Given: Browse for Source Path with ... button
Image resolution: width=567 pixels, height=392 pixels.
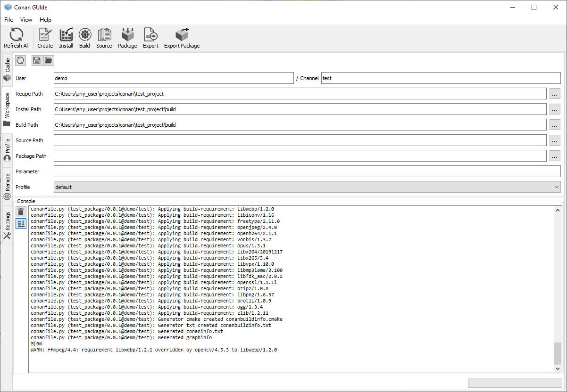Looking at the screenshot, I should pyautogui.click(x=555, y=140).
